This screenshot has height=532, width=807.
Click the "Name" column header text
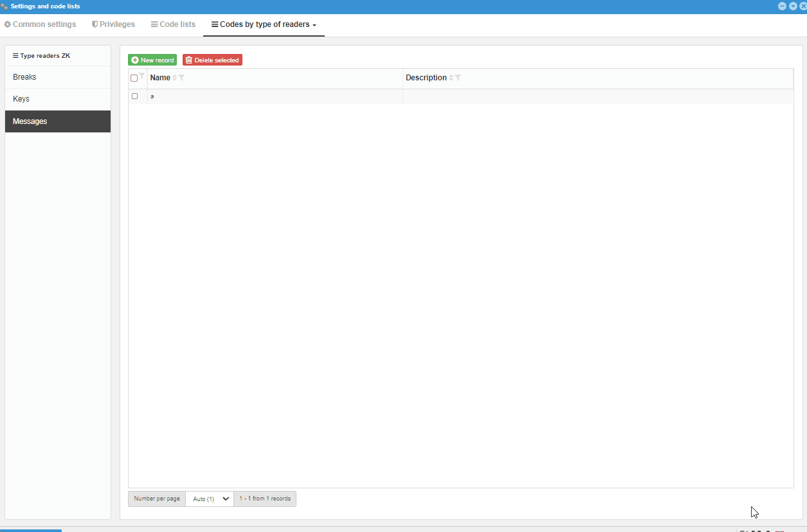160,78
